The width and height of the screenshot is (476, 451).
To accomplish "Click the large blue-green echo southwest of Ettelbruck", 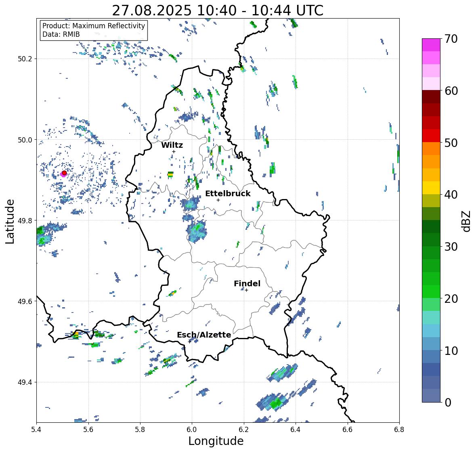I will click(197, 231).
